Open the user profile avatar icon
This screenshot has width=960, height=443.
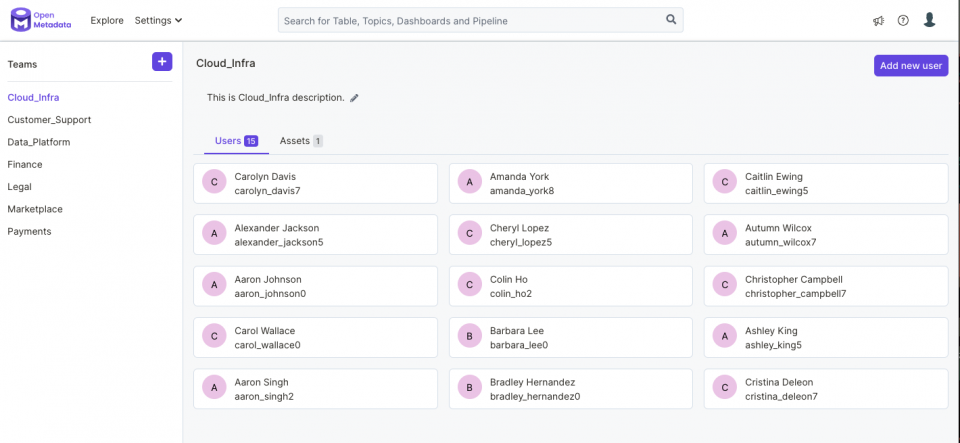[929, 20]
